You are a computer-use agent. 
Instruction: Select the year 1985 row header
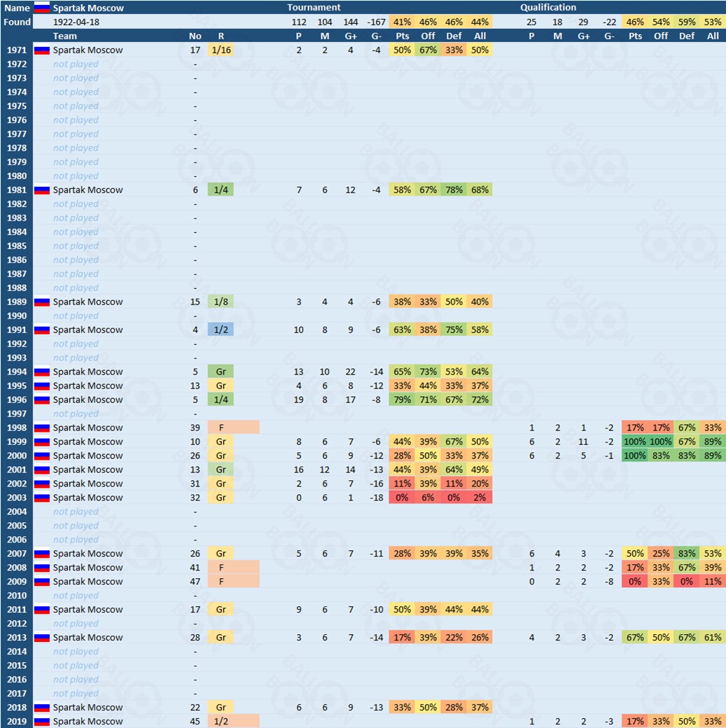[17, 246]
